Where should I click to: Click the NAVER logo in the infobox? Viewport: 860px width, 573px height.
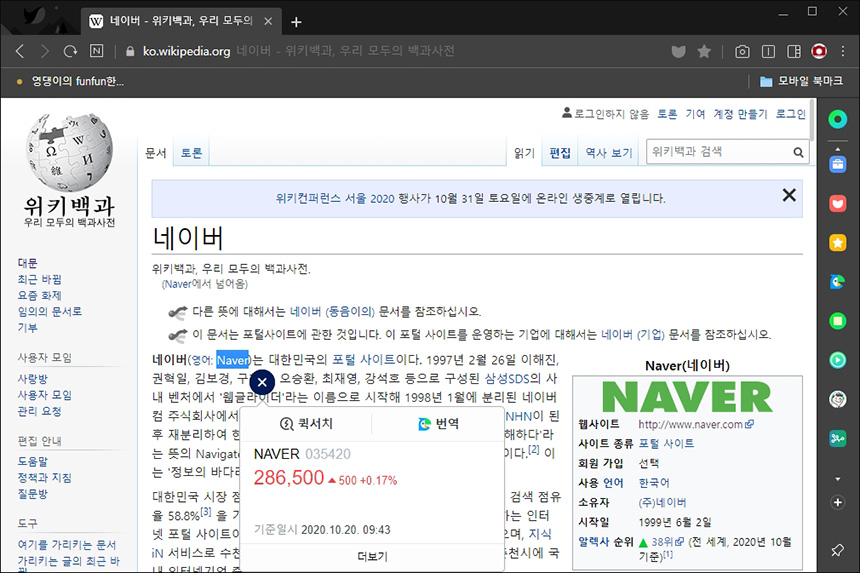(687, 396)
